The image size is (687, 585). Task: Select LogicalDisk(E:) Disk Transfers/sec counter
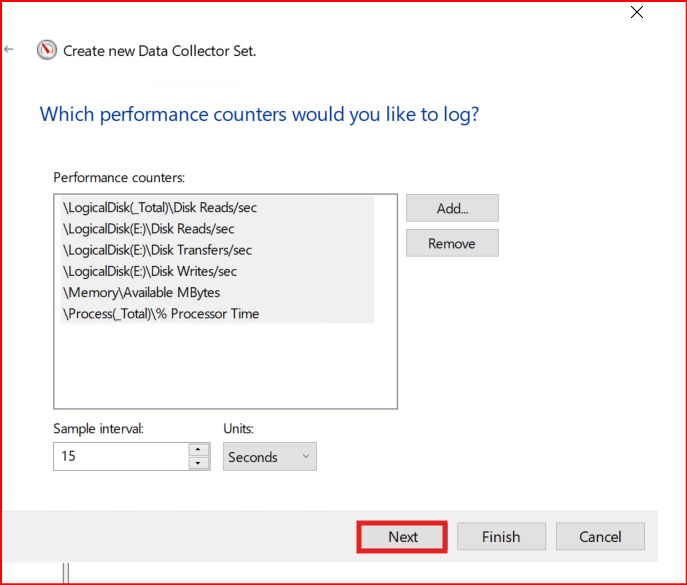(157, 250)
